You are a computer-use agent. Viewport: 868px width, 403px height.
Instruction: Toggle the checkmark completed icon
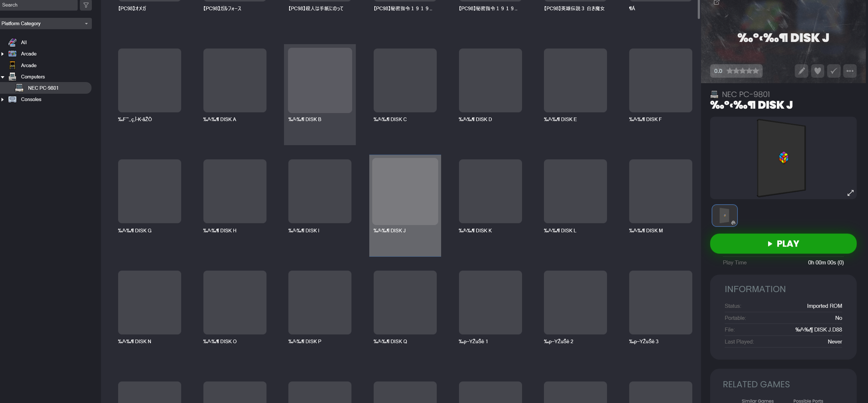pos(834,71)
